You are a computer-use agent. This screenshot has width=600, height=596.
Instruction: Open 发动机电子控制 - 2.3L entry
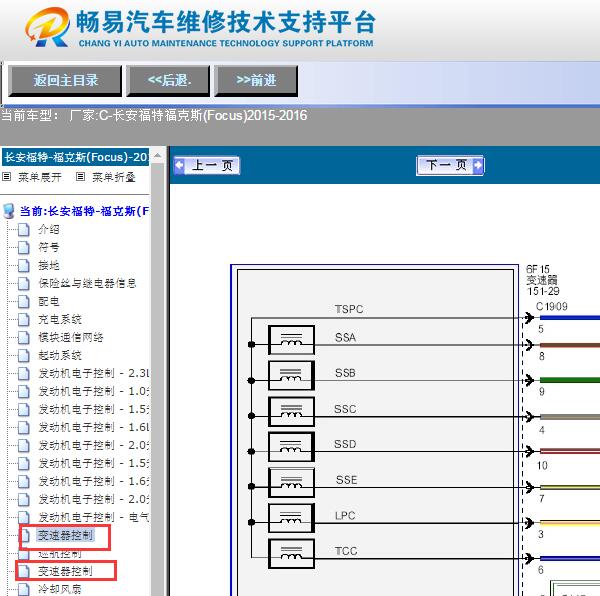(93, 373)
